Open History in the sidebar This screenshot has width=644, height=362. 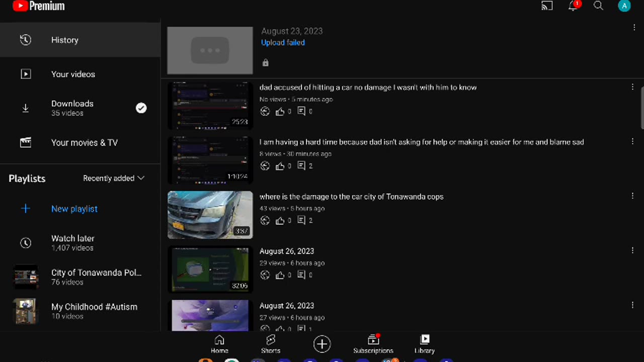click(80, 40)
